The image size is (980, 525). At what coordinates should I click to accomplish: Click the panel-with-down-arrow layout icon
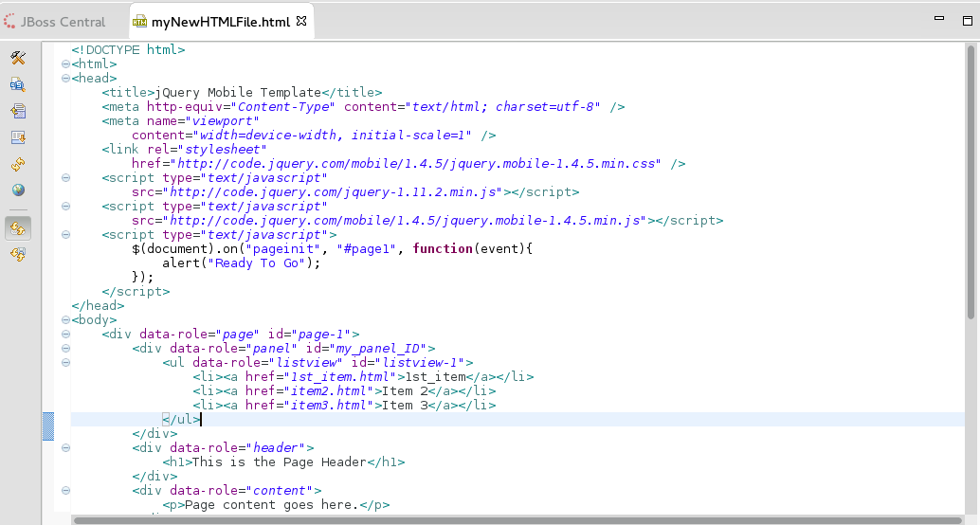[x=18, y=137]
